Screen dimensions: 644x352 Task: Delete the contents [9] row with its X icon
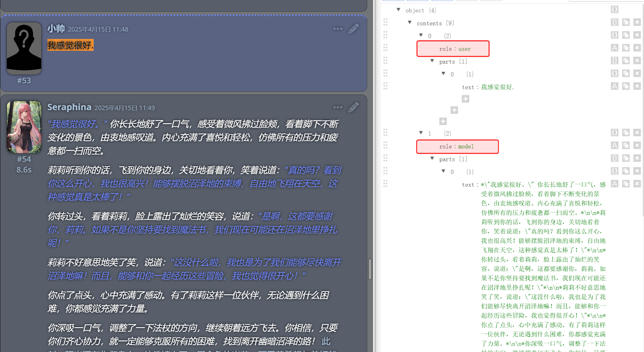point(637,23)
